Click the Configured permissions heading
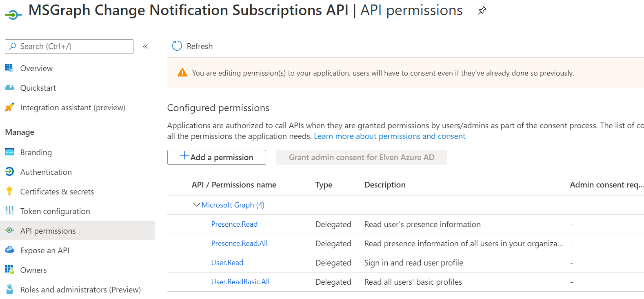Image resolution: width=644 pixels, height=299 pixels. click(218, 108)
